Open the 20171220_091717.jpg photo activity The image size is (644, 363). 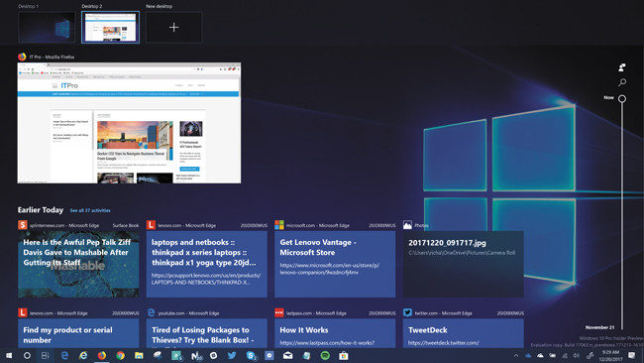pyautogui.click(x=464, y=264)
